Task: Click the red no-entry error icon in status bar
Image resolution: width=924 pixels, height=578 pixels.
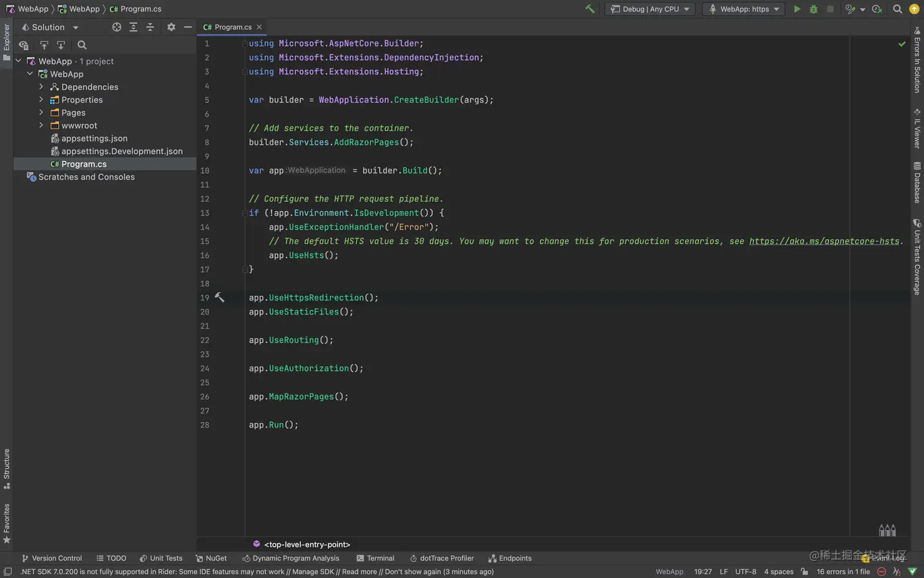Action: (x=881, y=571)
